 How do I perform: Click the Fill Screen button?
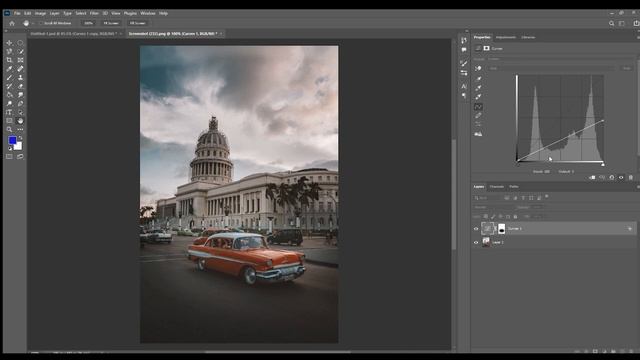[138, 23]
